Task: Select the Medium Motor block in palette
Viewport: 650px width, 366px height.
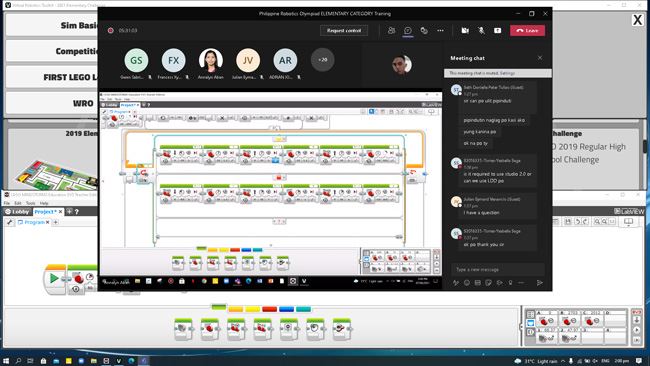Action: point(183,330)
